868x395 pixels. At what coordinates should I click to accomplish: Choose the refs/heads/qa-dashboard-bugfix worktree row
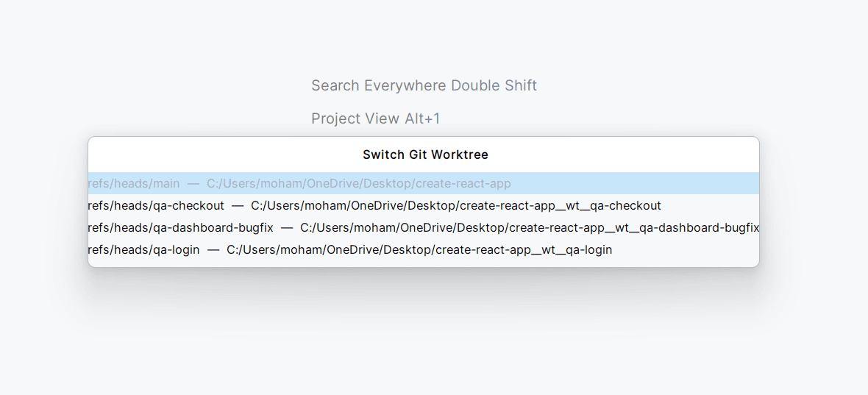pos(424,228)
